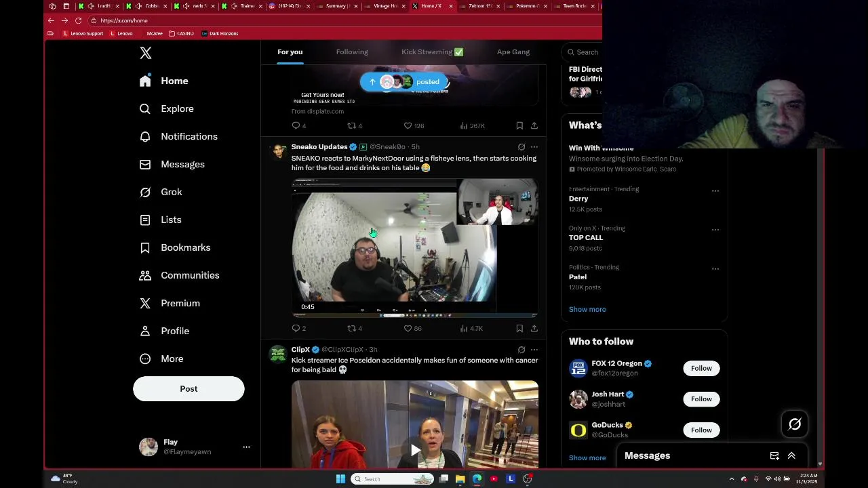Viewport: 868px width, 488px height.
Task: Open ClipX post more options
Action: click(534, 350)
